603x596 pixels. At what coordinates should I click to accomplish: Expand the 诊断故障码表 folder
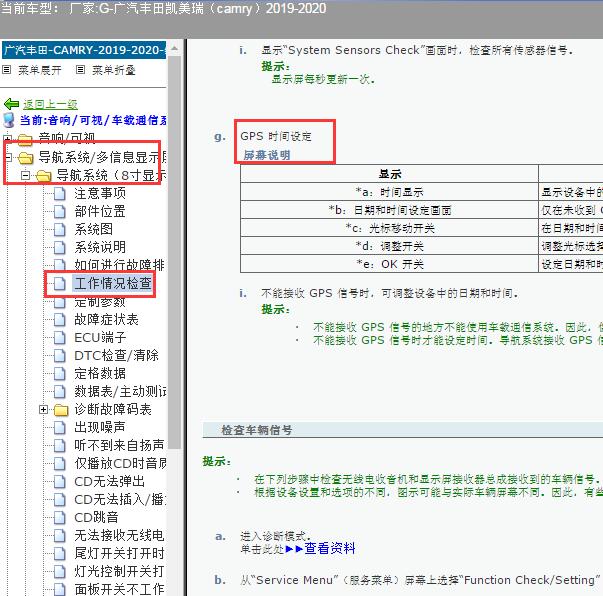43,410
